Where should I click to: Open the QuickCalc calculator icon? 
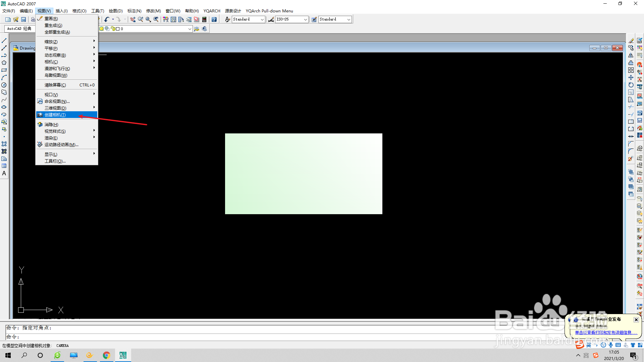[x=204, y=19]
